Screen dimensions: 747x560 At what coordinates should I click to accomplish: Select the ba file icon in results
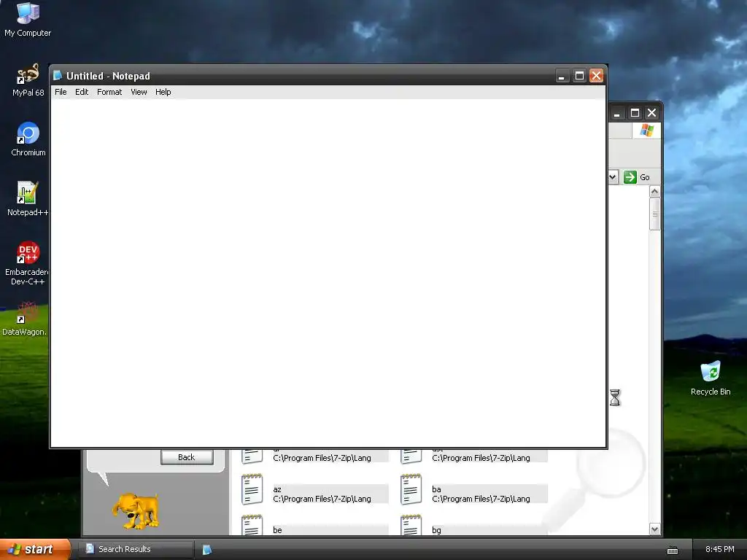[x=411, y=489]
